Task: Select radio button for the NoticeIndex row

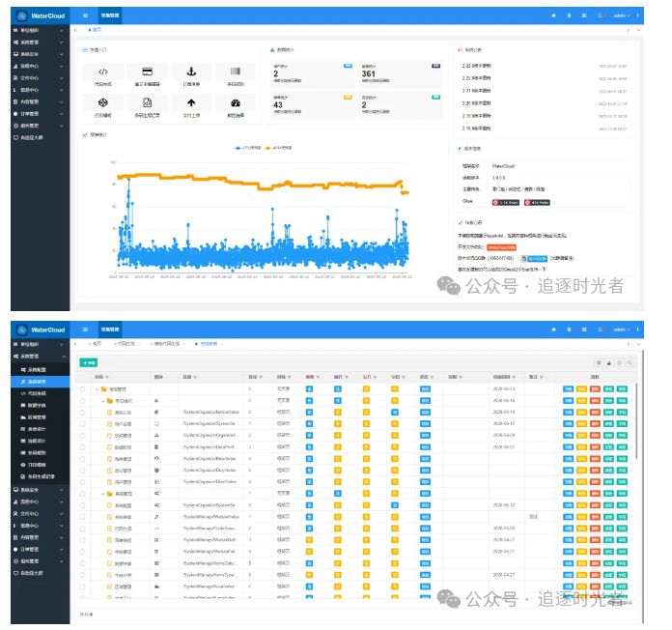Action: (82, 413)
